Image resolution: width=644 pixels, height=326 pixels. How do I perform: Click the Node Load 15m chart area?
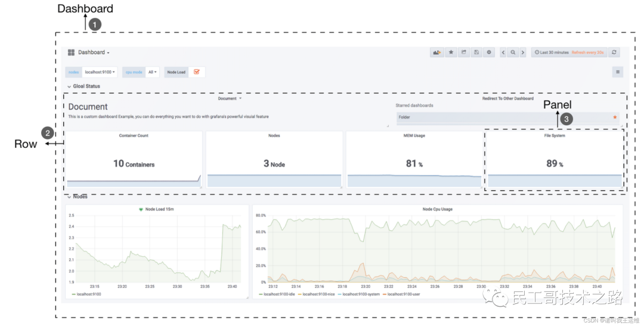(159, 249)
